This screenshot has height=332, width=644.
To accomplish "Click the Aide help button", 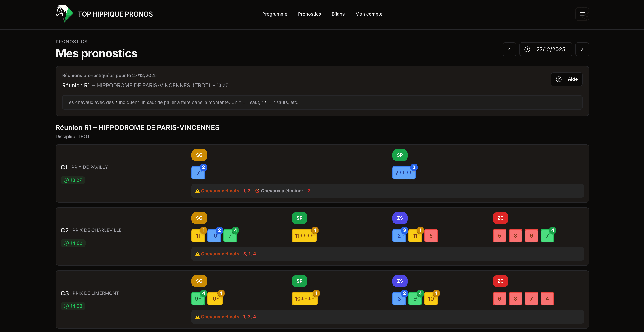I will [567, 79].
